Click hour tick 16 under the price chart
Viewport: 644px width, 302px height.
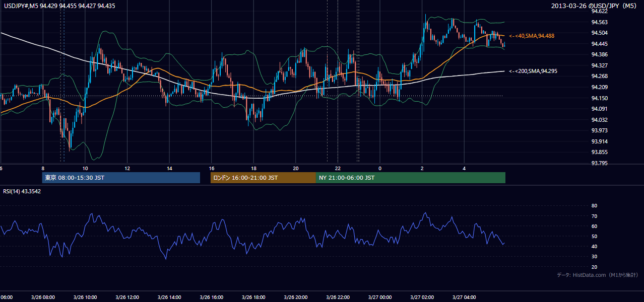211,168
